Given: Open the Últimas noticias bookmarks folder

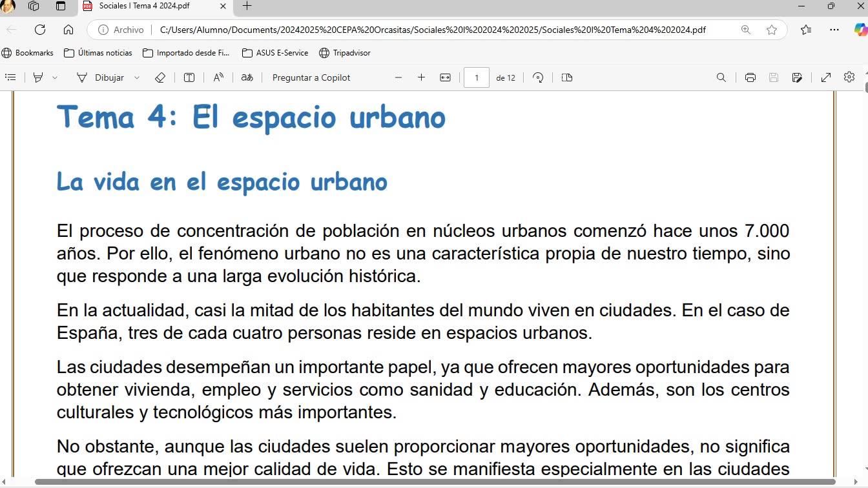Looking at the screenshot, I should click(98, 53).
